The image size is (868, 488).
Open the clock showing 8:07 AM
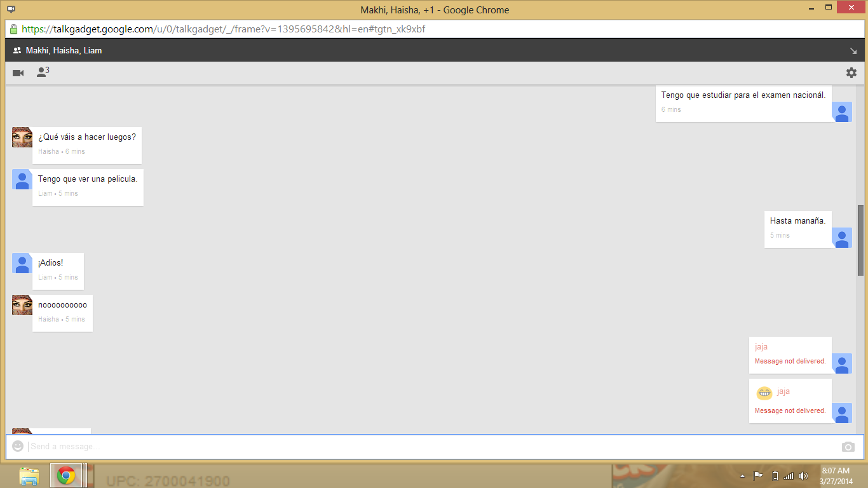tap(835, 476)
